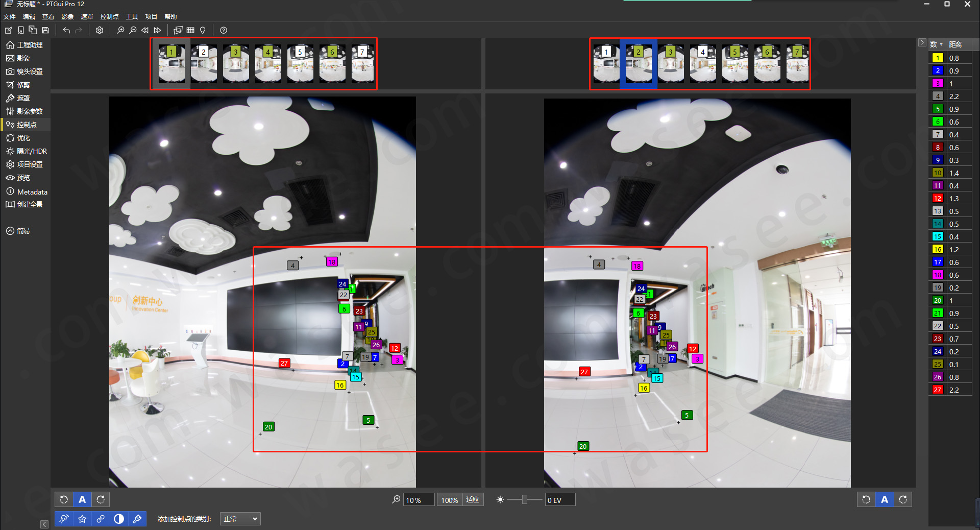Click the undo arrow in the toolbar
Viewport: 980px width, 530px height.
pyautogui.click(x=66, y=30)
